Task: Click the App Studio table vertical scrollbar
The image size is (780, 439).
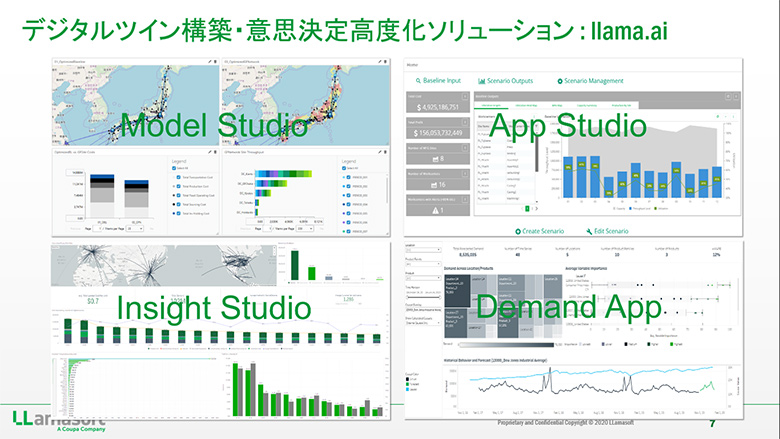Action: tap(536, 153)
